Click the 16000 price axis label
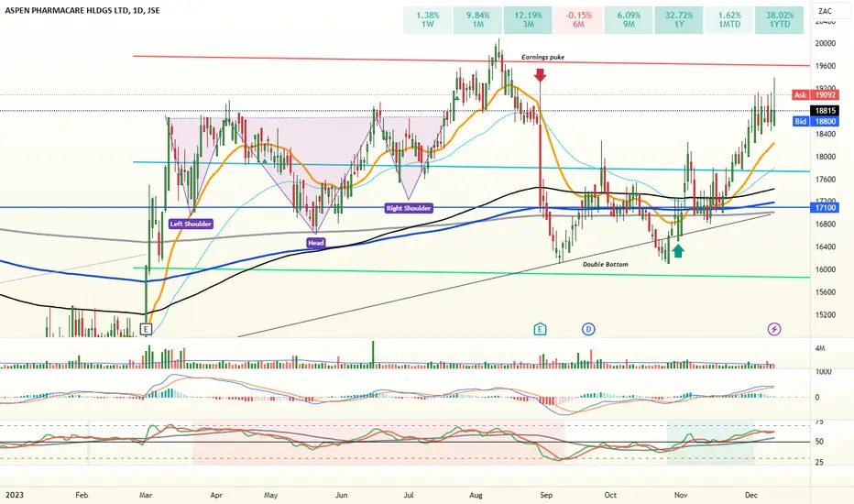This screenshot has width=854, height=504. (x=826, y=269)
